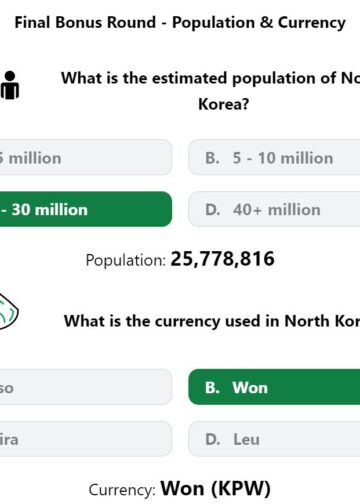
Task: Click the 'Currency:' label
Action: (122, 490)
